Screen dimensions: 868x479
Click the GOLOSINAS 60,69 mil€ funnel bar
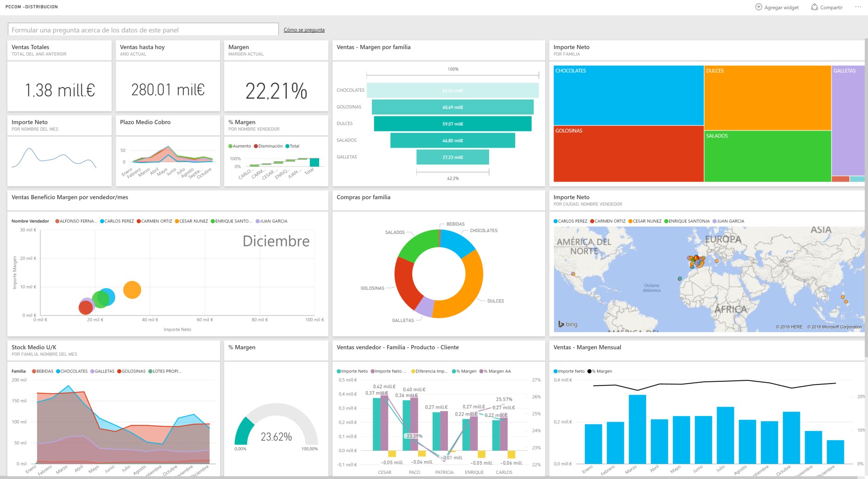click(453, 107)
